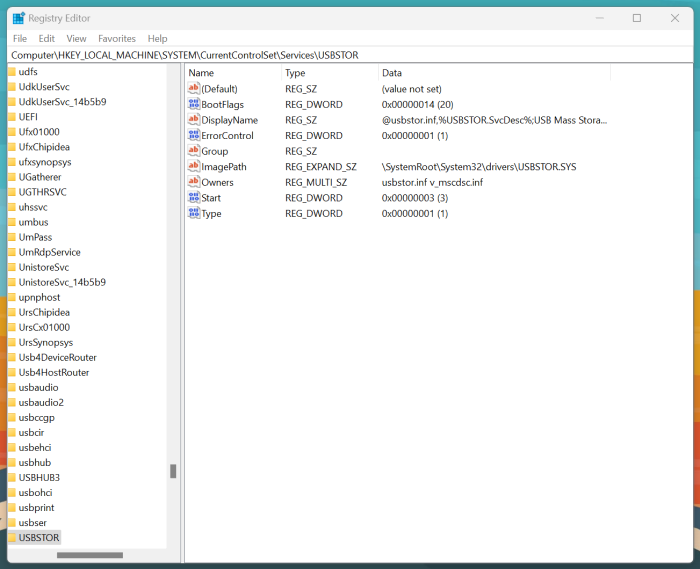
Task: Click the Owners data usbstor.inf v_mscdsc.inf
Action: pos(432,182)
